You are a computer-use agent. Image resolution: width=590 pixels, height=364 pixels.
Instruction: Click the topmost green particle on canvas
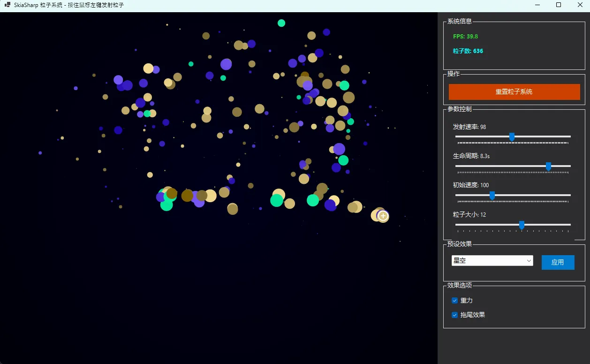click(281, 23)
